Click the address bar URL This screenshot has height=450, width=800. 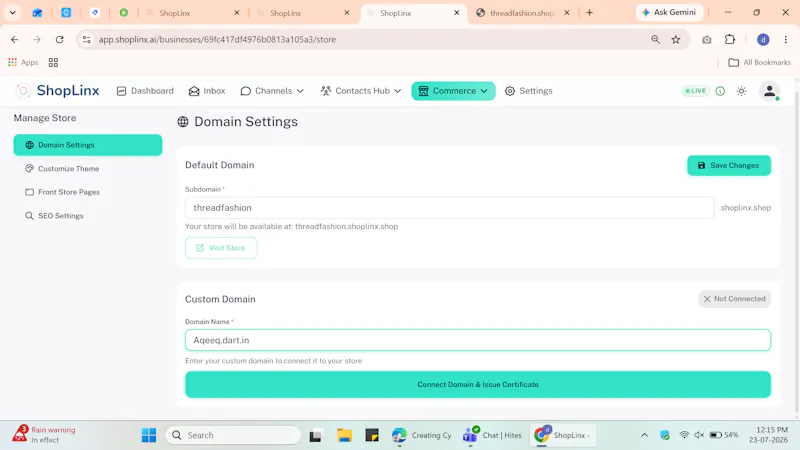click(217, 39)
